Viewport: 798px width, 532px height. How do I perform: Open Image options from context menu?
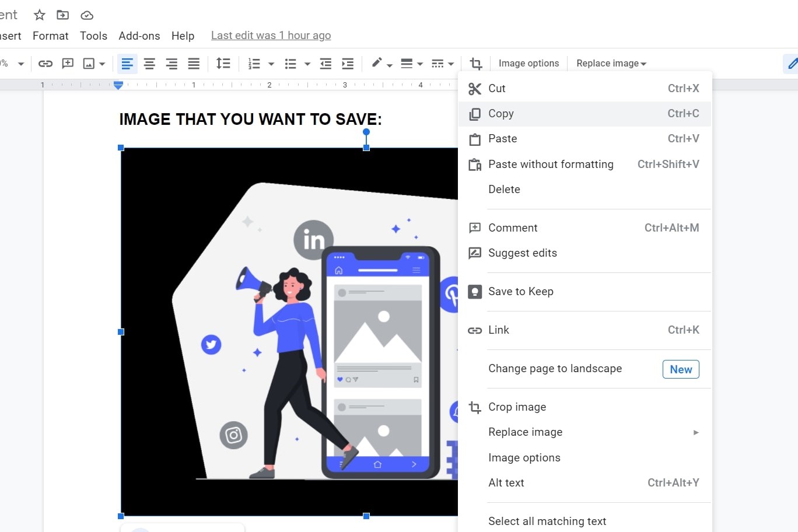click(x=584, y=458)
